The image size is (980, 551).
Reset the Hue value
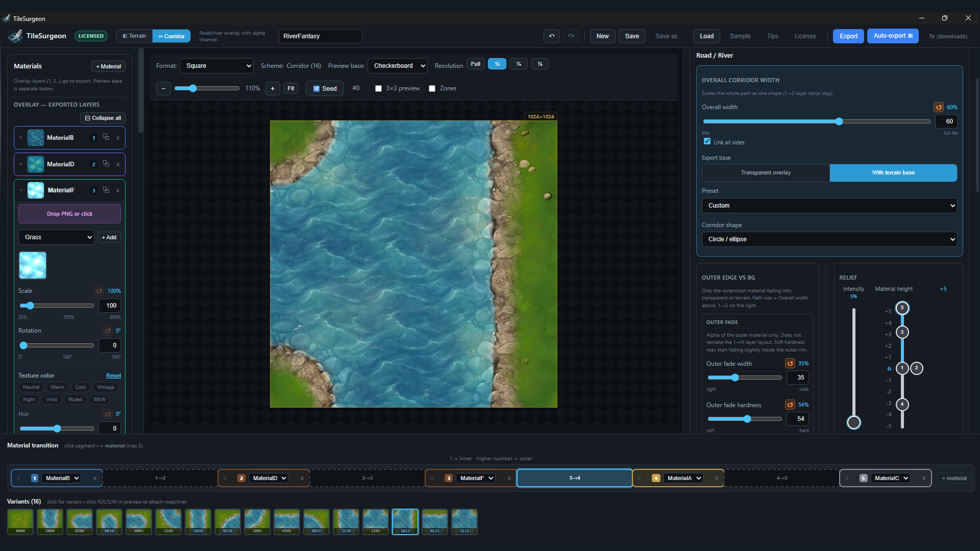[x=108, y=414]
